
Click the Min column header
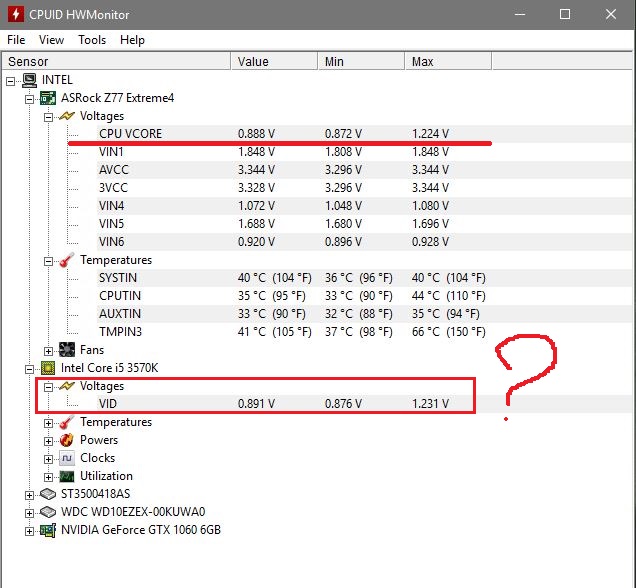click(x=361, y=61)
